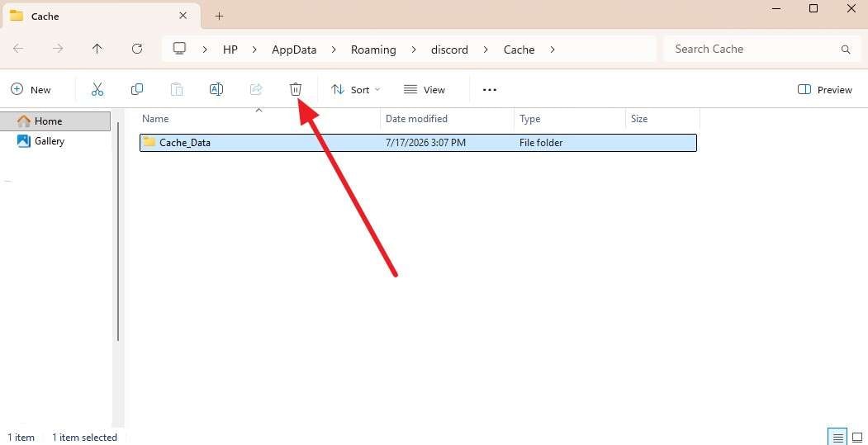
Task: Click Roaming in the address path
Action: click(x=373, y=50)
